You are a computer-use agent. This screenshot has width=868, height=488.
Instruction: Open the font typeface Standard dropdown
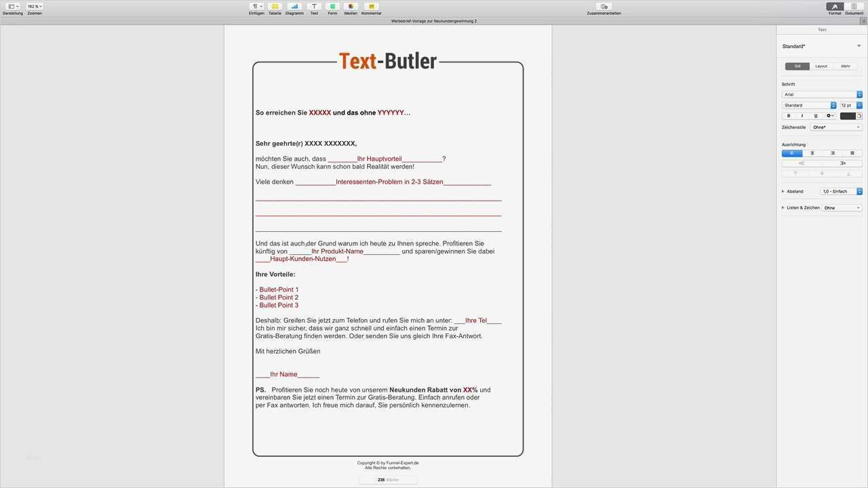pos(809,105)
